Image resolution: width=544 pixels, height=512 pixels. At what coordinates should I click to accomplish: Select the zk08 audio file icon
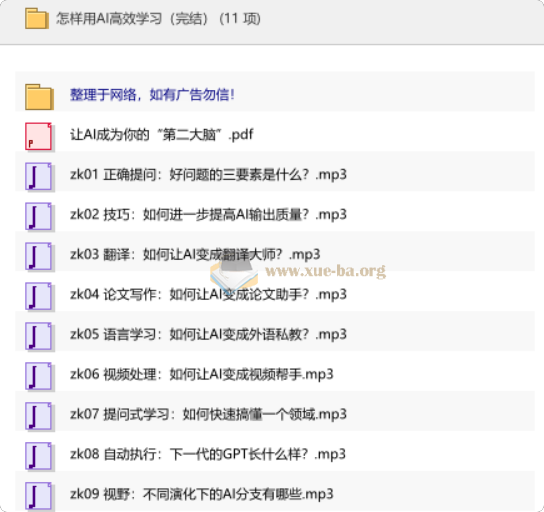38,456
